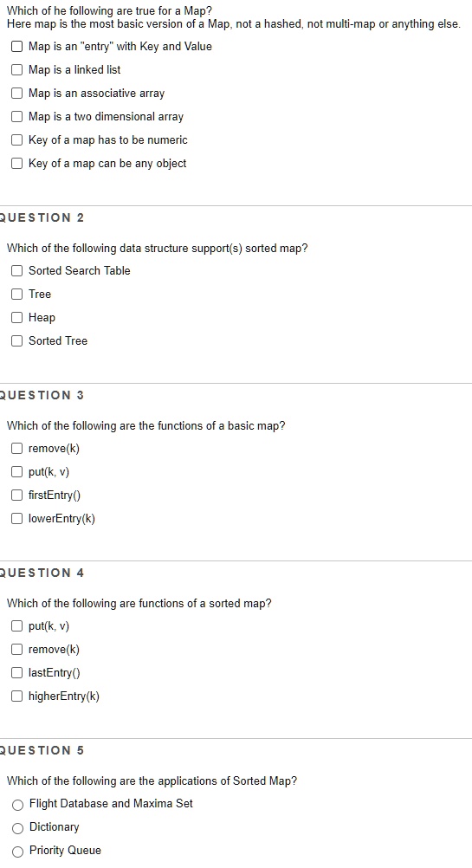Image resolution: width=472 pixels, height=868 pixels.
Task: Check 'remove(k)' under Question 3
Action: (17, 449)
